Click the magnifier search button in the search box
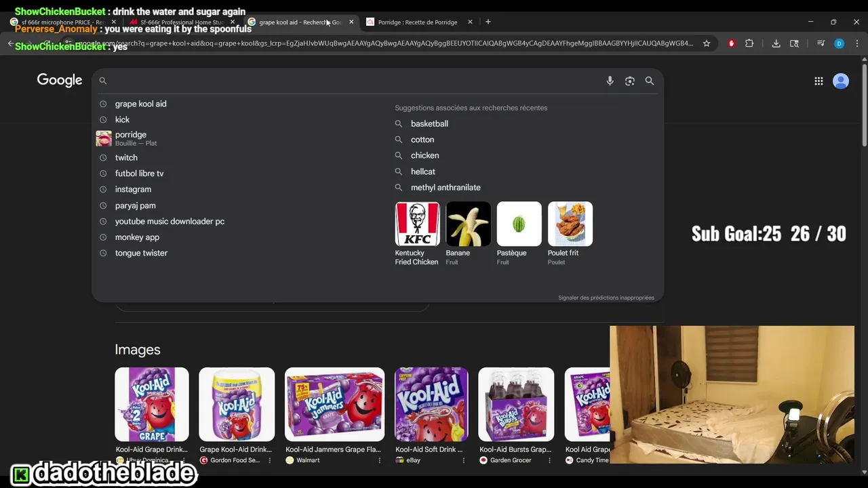Image resolution: width=868 pixels, height=488 pixels. pyautogui.click(x=650, y=81)
